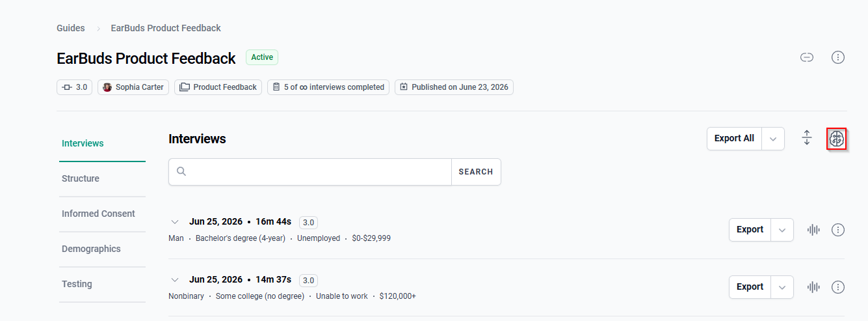Select the Interviews tab in the sidebar
Image resolution: width=868 pixels, height=321 pixels.
(x=102, y=144)
